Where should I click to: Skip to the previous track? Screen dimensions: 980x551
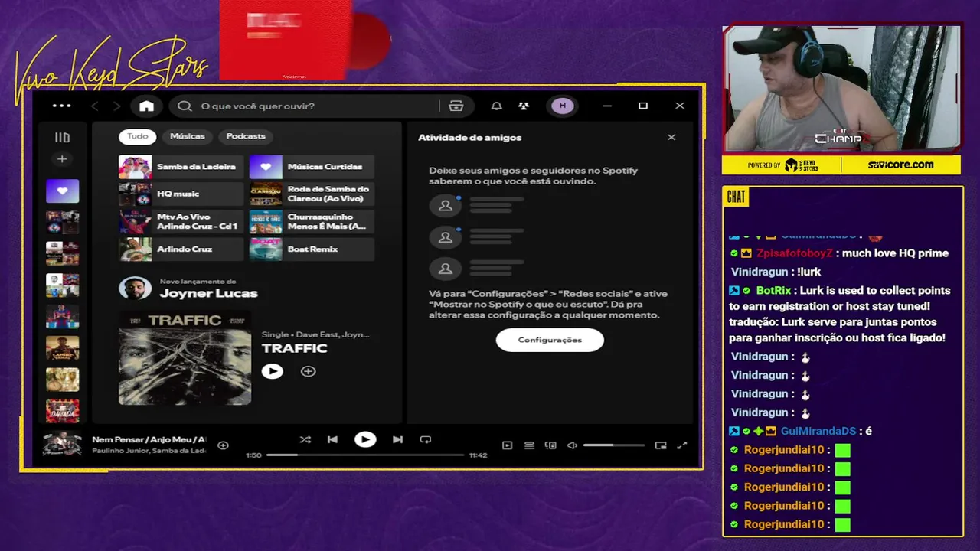332,439
